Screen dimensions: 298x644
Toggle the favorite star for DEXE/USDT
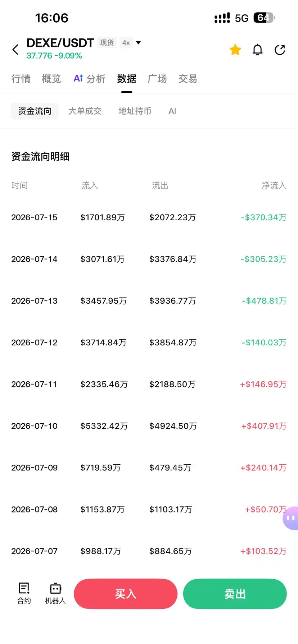[x=235, y=50]
